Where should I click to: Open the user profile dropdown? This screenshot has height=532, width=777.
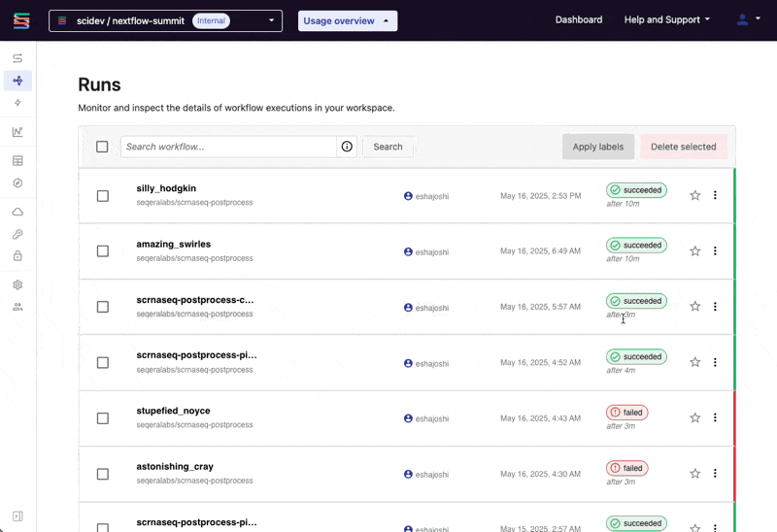click(x=748, y=19)
